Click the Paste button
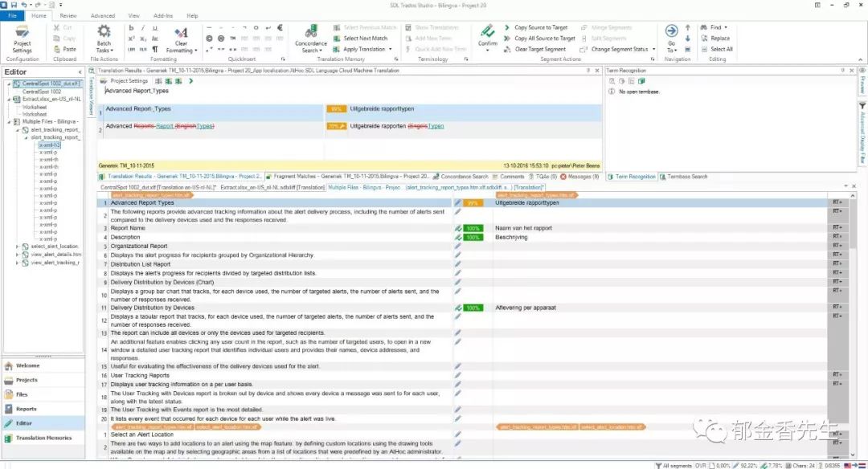Viewport: 868px width, 469px height. point(66,49)
